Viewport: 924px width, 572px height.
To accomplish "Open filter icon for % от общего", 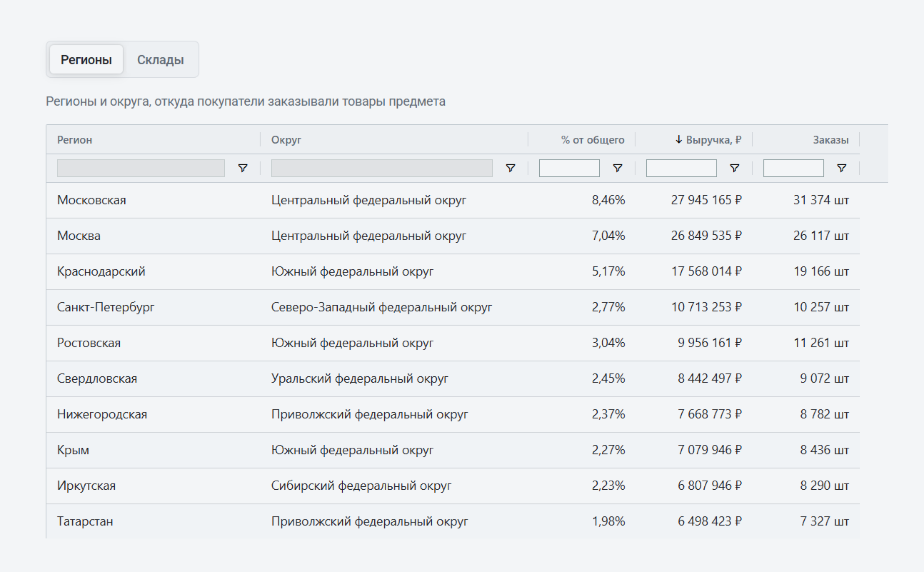I will coord(617,168).
